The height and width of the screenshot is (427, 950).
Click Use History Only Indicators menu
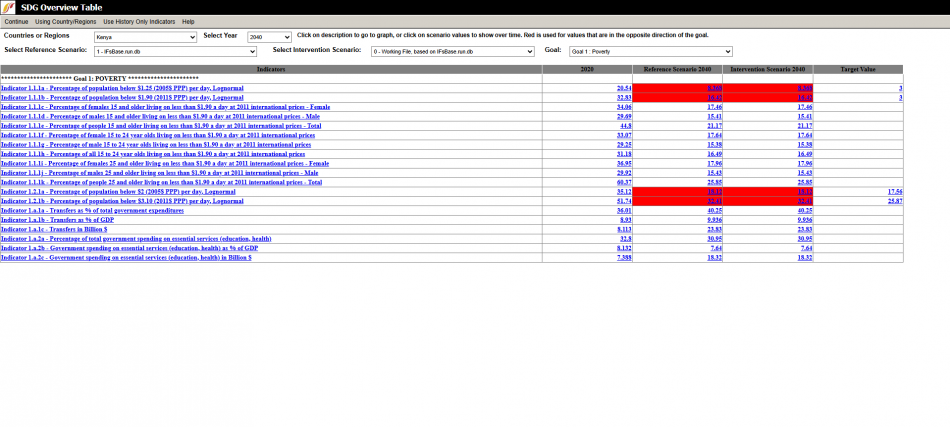coord(139,21)
